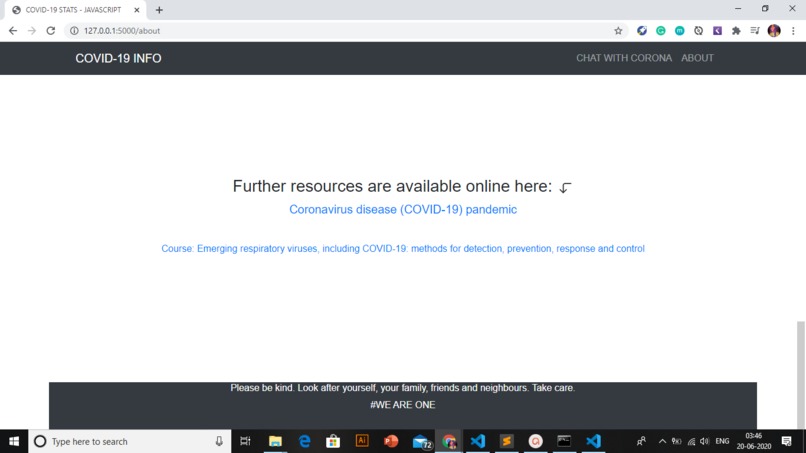Click the COVID-19 INFO brand link

pyautogui.click(x=118, y=58)
